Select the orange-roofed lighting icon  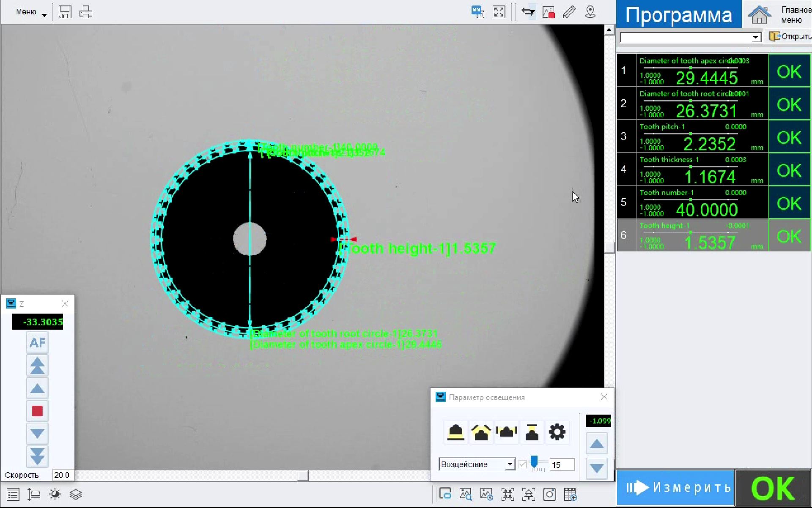point(481,432)
